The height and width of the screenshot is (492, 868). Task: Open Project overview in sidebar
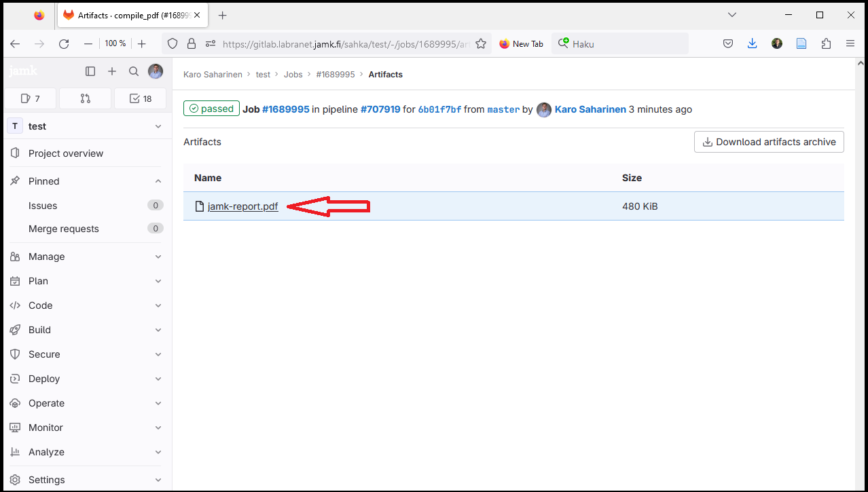point(66,153)
